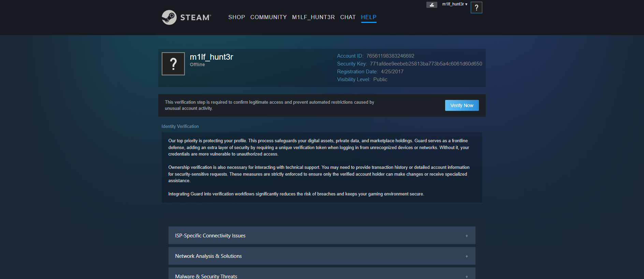
Task: Open the install Steam icon button
Action: pyautogui.click(x=431, y=5)
